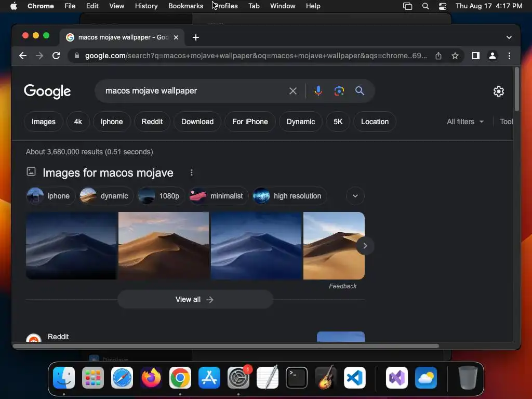Viewport: 532px width, 399px height.
Task: Show next images with carousel arrow
Action: 365,246
